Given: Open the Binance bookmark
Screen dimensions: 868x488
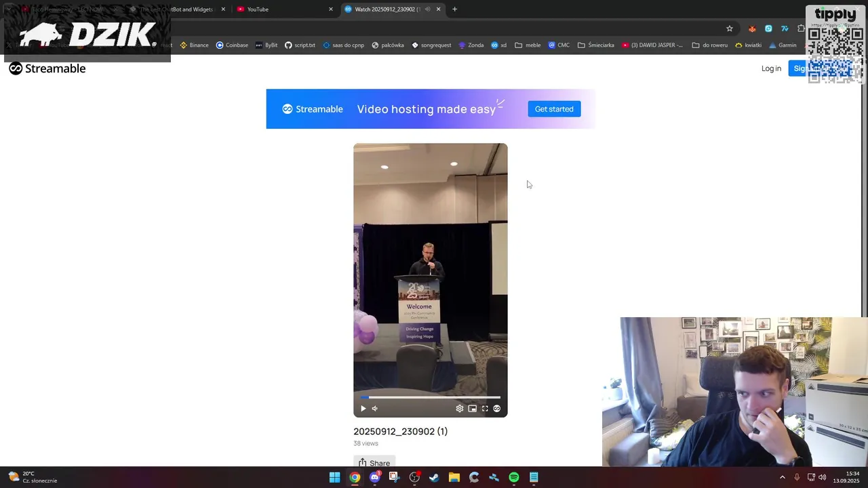Looking at the screenshot, I should pos(194,45).
